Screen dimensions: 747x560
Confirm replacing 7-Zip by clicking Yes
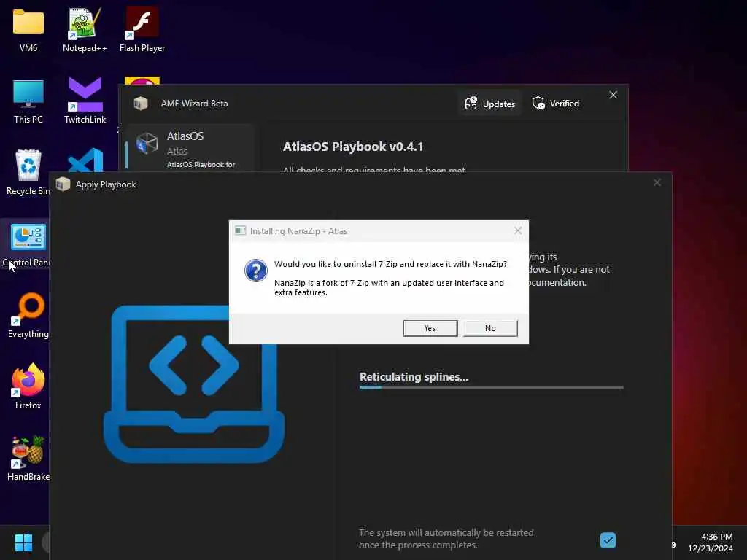pos(430,328)
